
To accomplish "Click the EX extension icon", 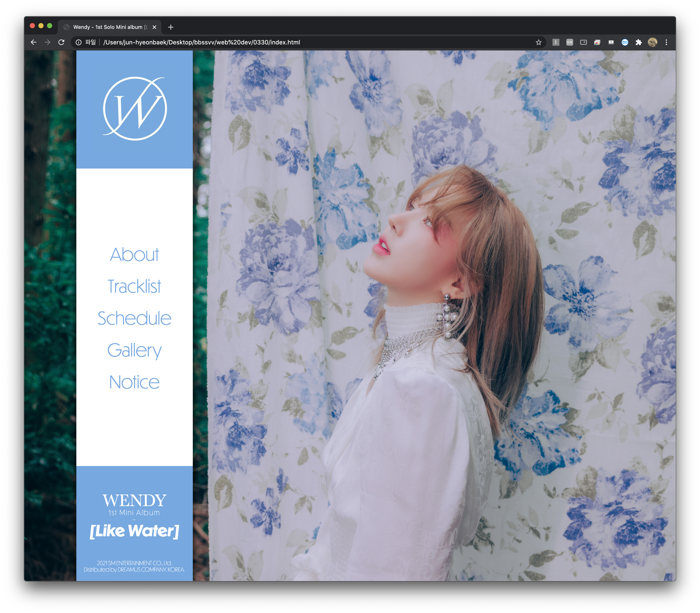I will click(570, 42).
